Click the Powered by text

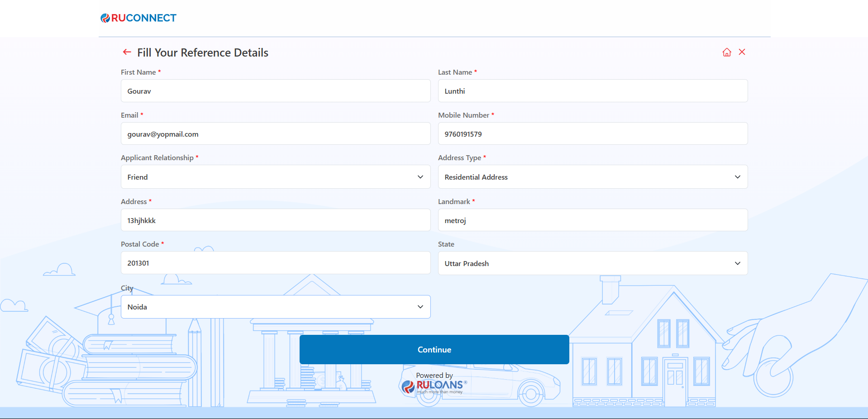click(x=434, y=376)
